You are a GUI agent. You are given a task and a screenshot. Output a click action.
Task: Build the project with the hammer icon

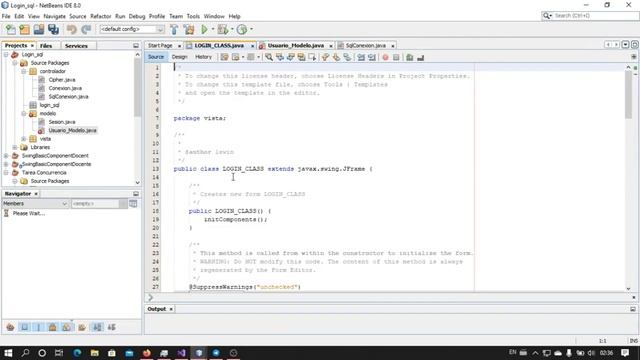174,29
